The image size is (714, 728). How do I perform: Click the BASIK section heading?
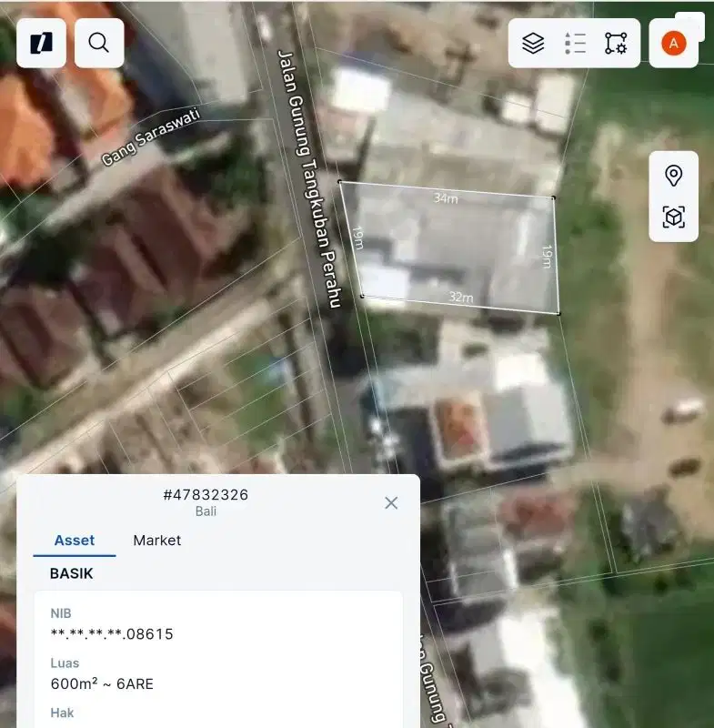[x=71, y=574]
